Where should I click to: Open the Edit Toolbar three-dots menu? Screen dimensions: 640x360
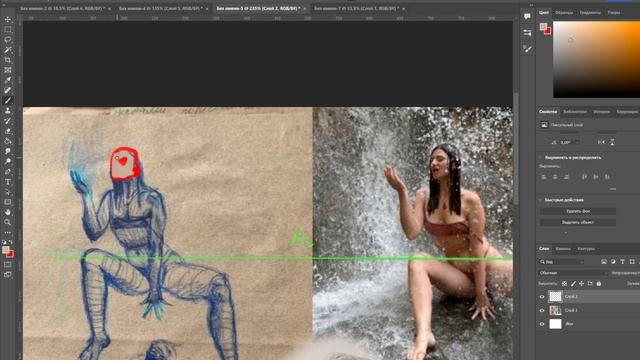point(8,233)
